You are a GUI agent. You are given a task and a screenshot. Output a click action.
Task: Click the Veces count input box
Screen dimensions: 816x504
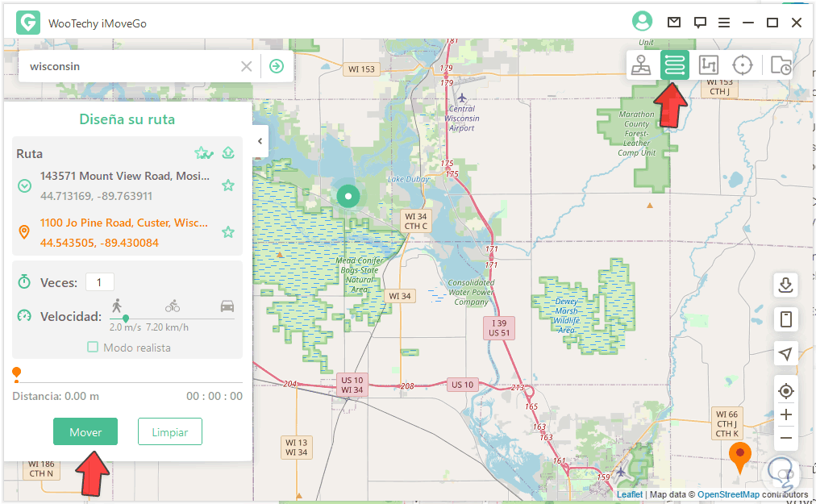(x=100, y=282)
